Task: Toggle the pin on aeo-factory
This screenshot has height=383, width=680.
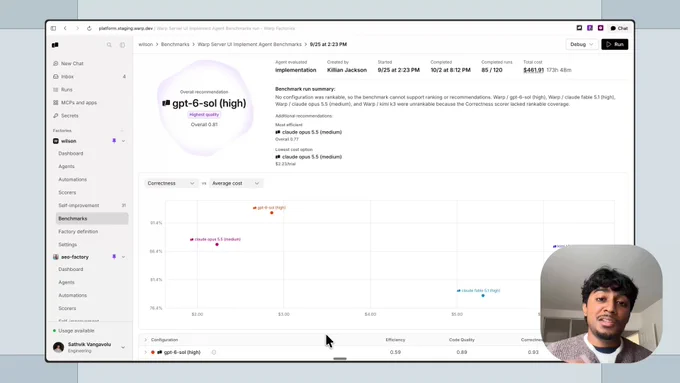Action: pos(114,257)
